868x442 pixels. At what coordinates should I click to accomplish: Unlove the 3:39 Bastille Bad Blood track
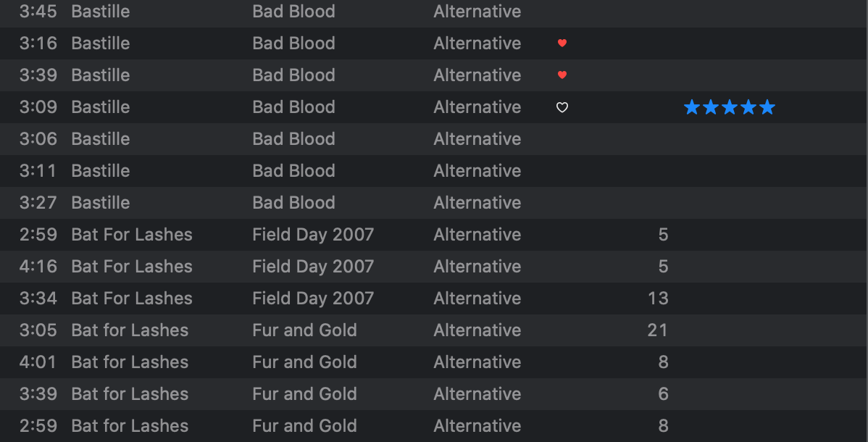(x=562, y=75)
